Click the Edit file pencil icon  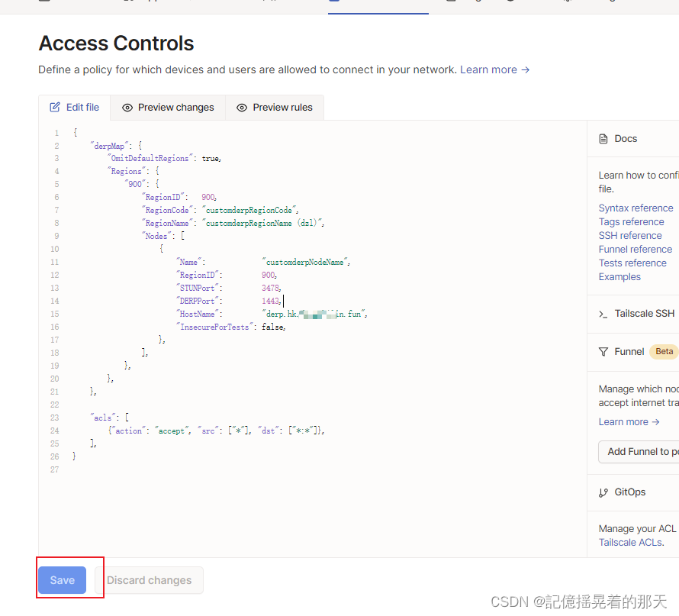pyautogui.click(x=55, y=108)
